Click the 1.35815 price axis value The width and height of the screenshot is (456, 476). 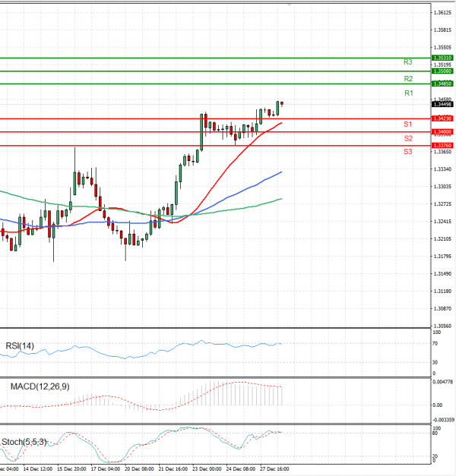pyautogui.click(x=442, y=30)
